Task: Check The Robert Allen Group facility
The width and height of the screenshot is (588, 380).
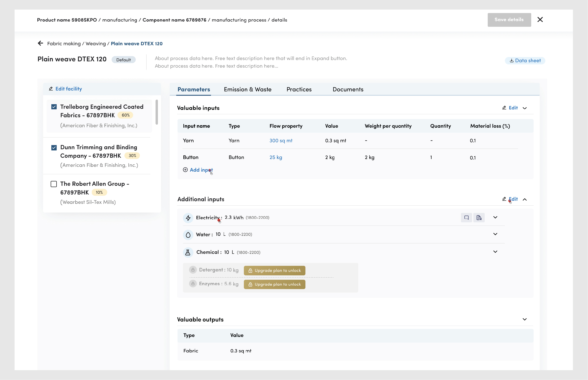Action: click(54, 184)
